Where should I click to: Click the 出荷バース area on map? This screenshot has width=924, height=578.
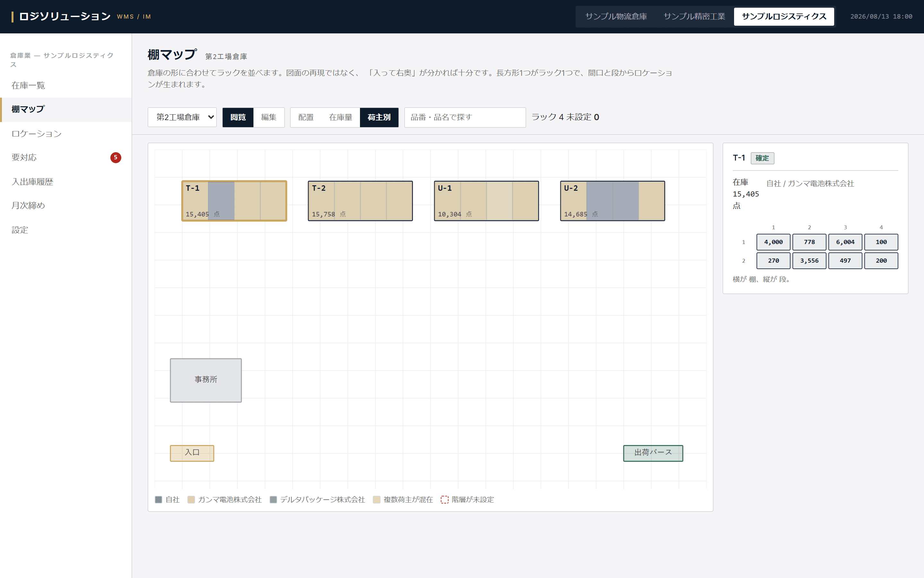pos(653,453)
